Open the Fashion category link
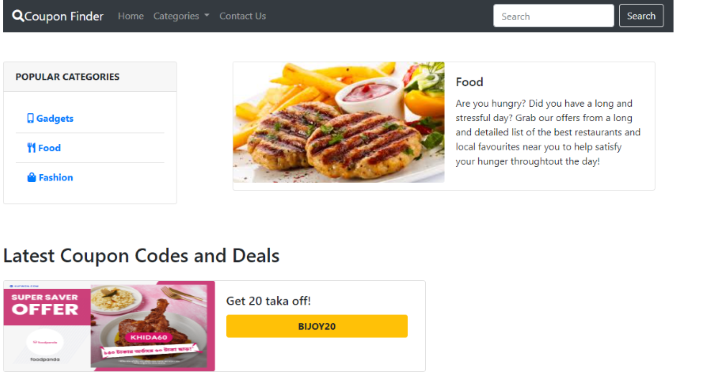715x380 pixels. pos(50,177)
